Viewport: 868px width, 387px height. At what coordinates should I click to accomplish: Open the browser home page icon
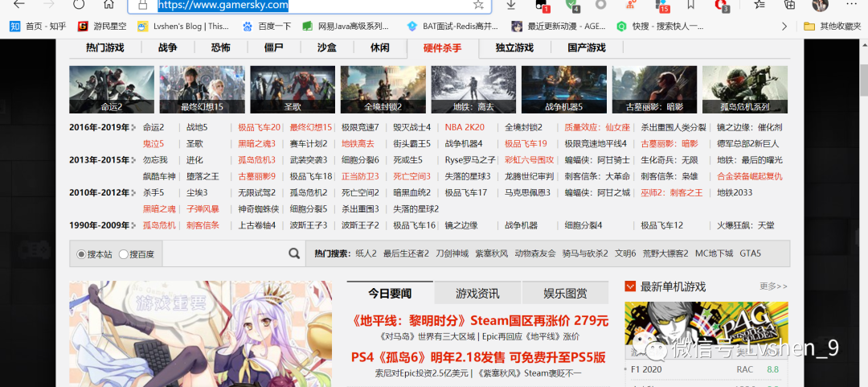coord(109,5)
